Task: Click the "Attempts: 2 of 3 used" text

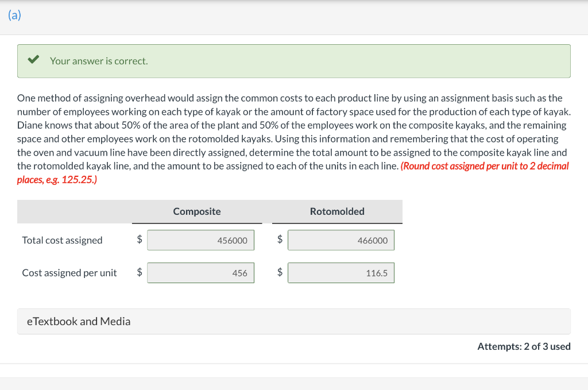Action: click(x=524, y=346)
